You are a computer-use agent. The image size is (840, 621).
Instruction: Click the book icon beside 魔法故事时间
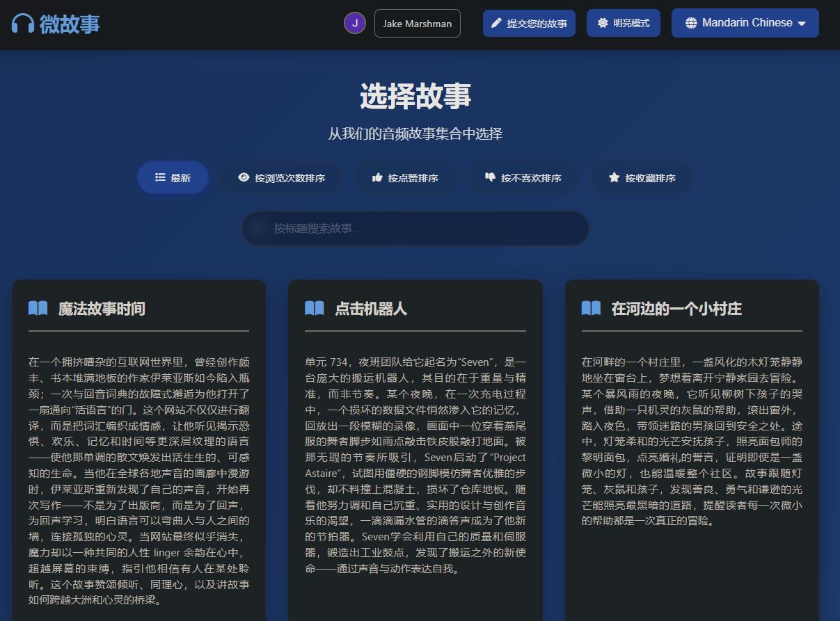38,308
